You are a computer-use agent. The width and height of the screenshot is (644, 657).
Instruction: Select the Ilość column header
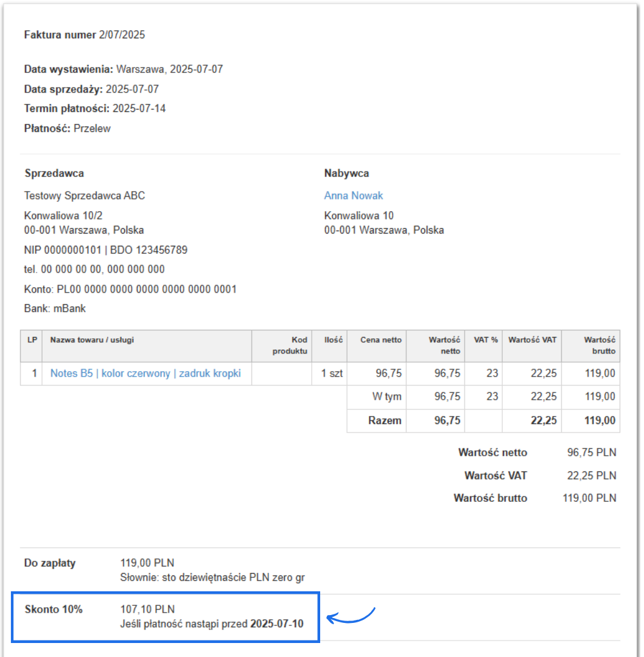pyautogui.click(x=334, y=340)
